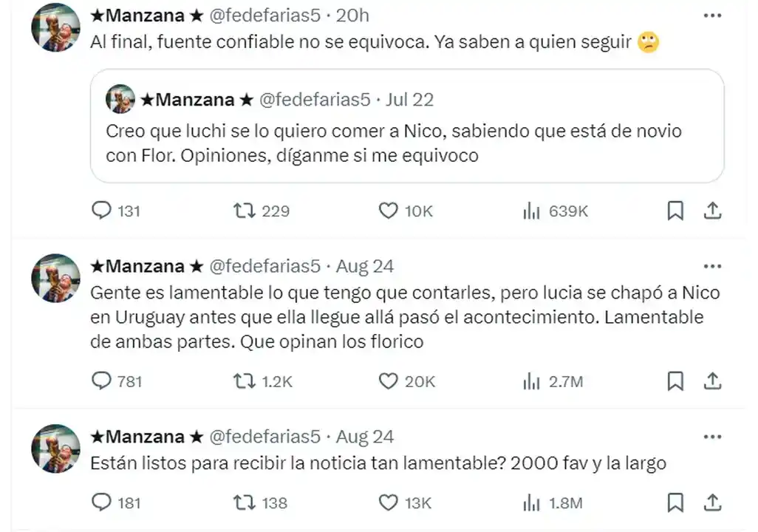Open the Aug 24 timestamp on Uruguay tweet
The height and width of the screenshot is (532, 758).
pyautogui.click(x=365, y=266)
